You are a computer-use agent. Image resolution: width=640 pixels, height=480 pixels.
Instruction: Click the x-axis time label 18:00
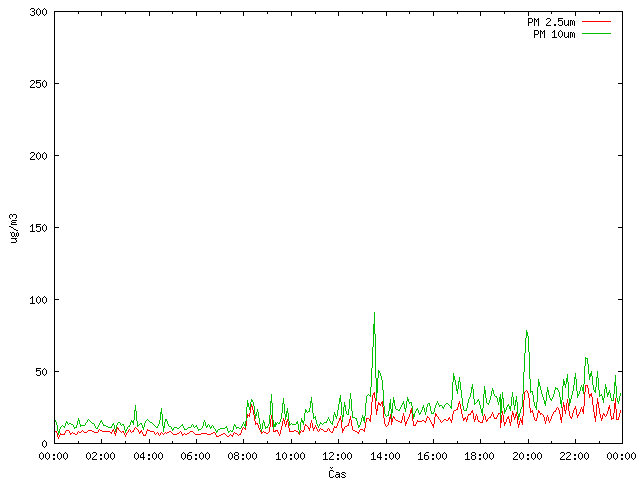click(480, 456)
